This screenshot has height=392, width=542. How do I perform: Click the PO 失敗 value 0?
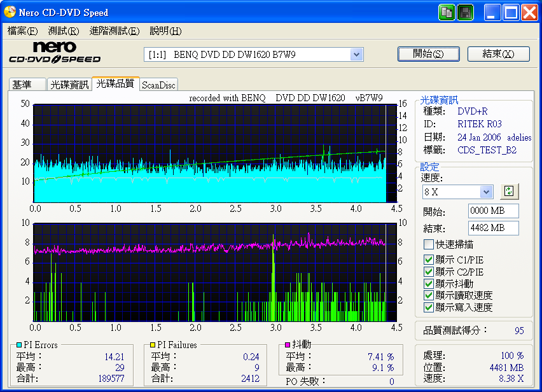(x=392, y=382)
